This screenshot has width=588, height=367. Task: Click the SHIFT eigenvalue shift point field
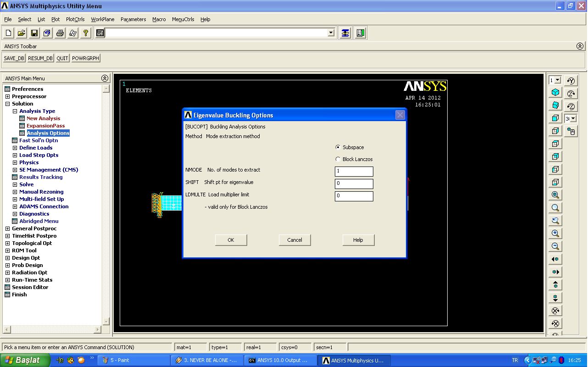coord(354,184)
